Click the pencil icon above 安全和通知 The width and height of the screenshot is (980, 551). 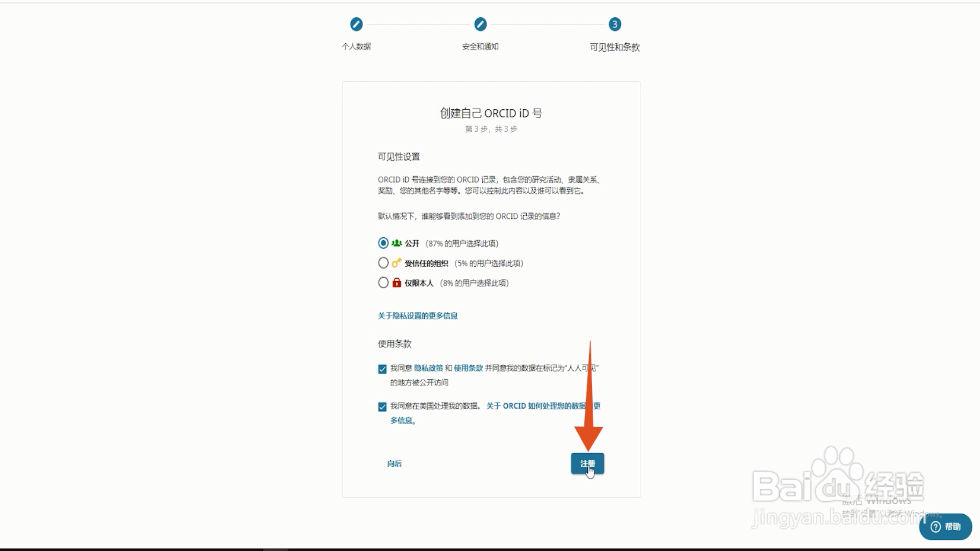[481, 25]
